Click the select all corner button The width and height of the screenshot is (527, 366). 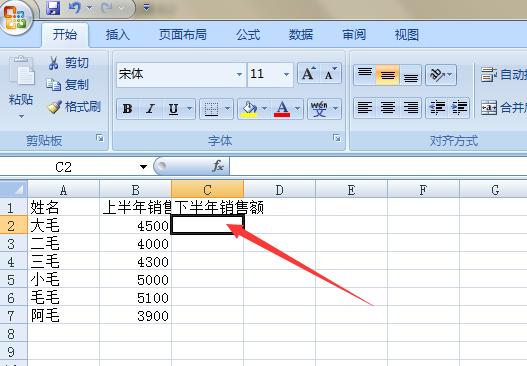(x=14, y=189)
